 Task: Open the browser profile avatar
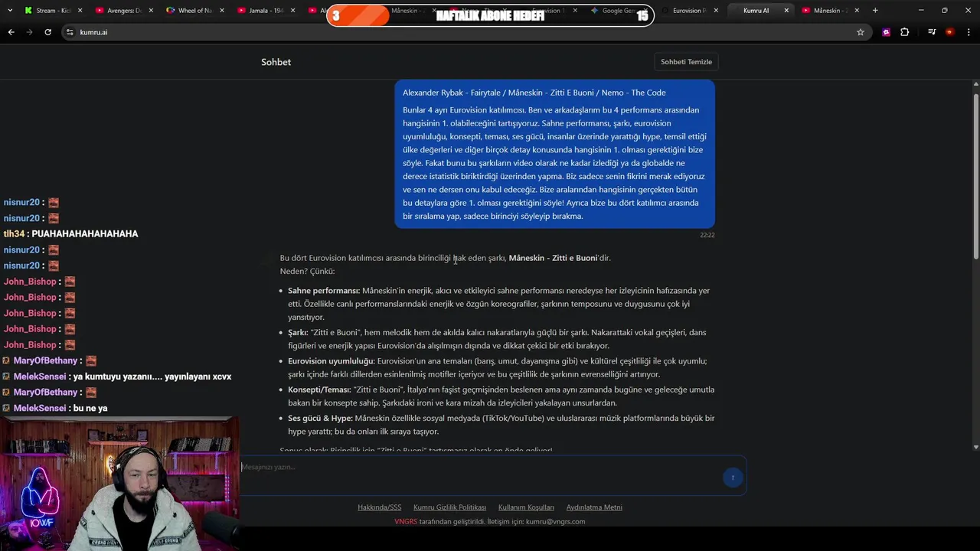pyautogui.click(x=950, y=32)
